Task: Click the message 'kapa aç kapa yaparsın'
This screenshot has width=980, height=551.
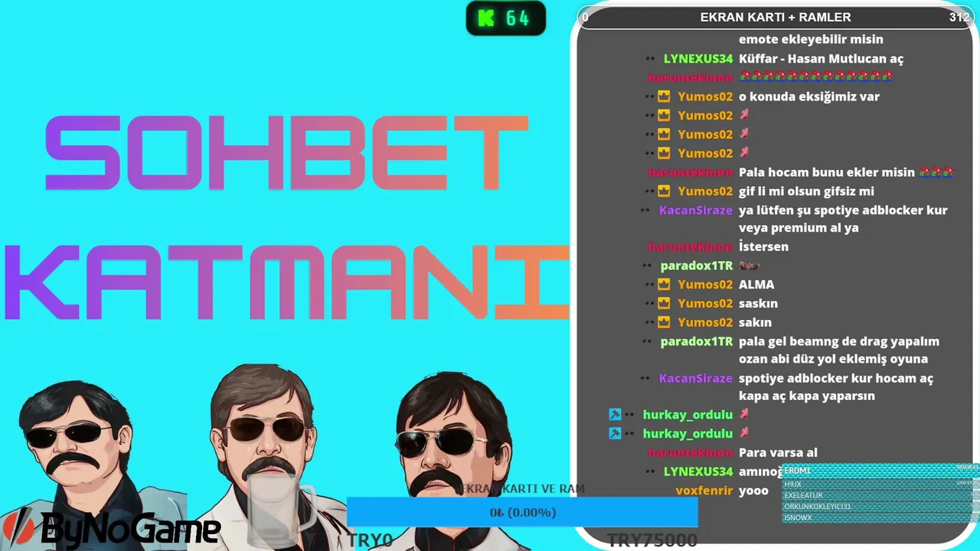Action: pos(807,396)
